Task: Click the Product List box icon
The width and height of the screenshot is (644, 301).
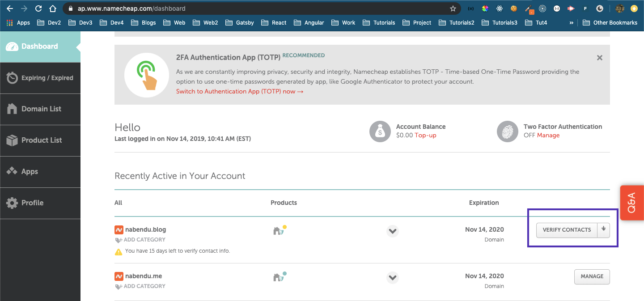Action: [x=12, y=140]
